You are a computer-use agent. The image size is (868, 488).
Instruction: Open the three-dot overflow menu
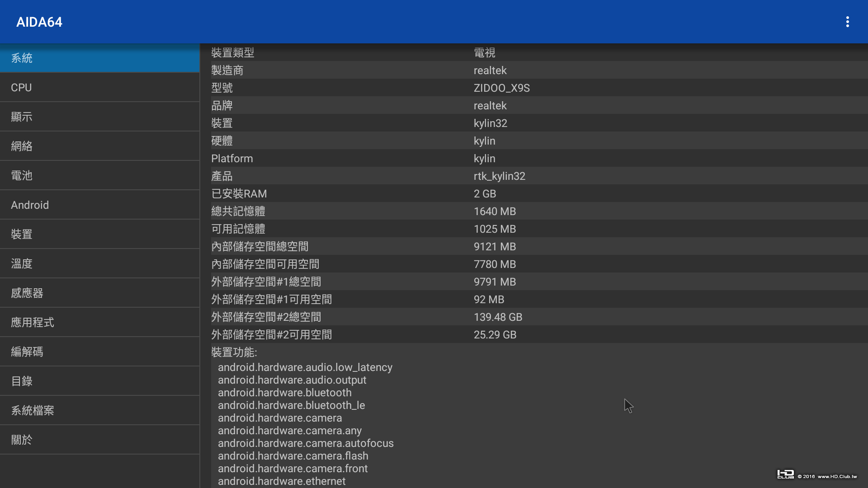tap(847, 22)
